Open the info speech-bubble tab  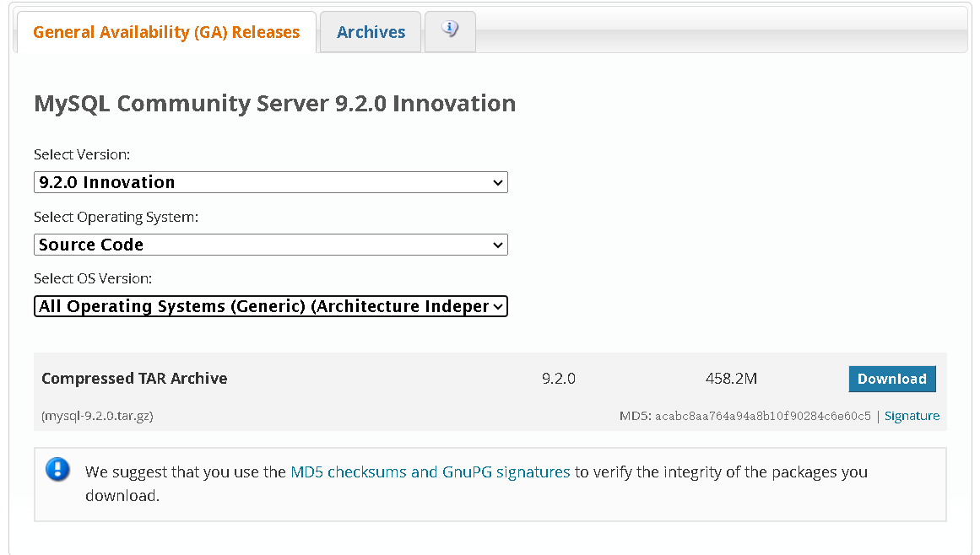(450, 31)
